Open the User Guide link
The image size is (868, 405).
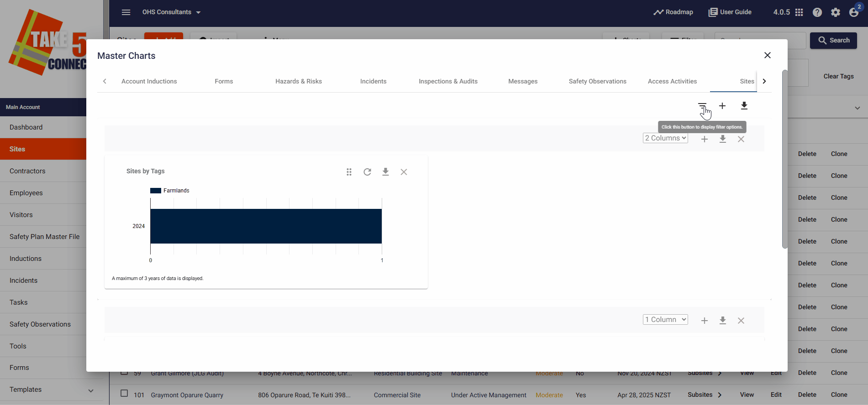coord(730,12)
